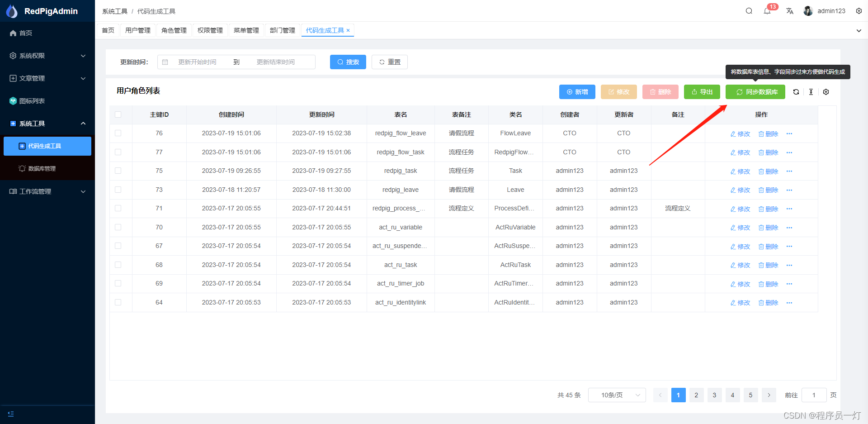
Task: Switch to the 角色管理 tab
Action: [174, 30]
